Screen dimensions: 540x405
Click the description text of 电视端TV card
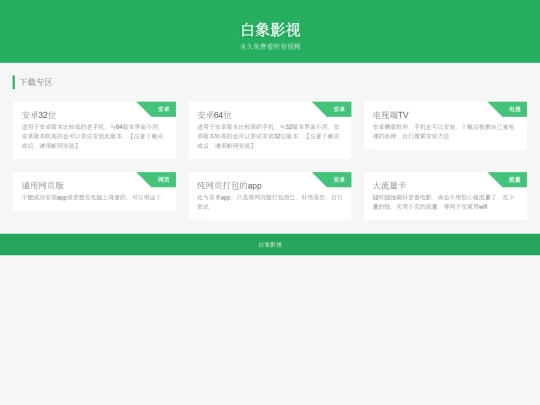(443, 132)
